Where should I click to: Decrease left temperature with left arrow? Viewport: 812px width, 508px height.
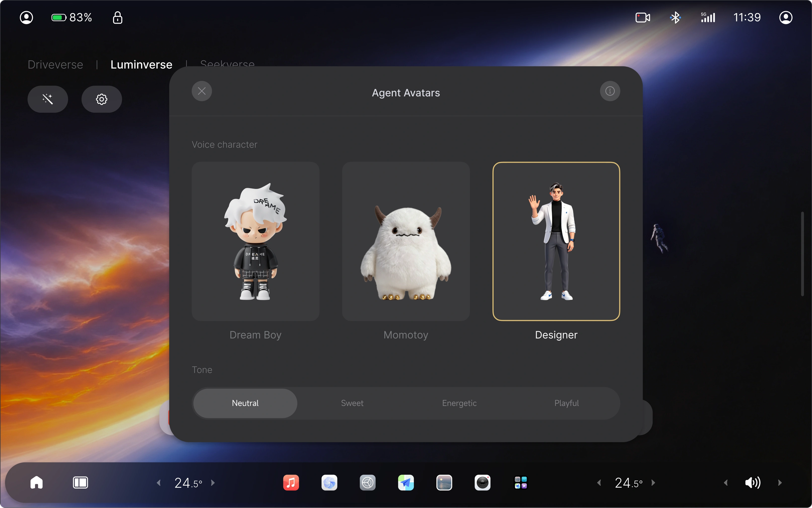click(x=159, y=483)
